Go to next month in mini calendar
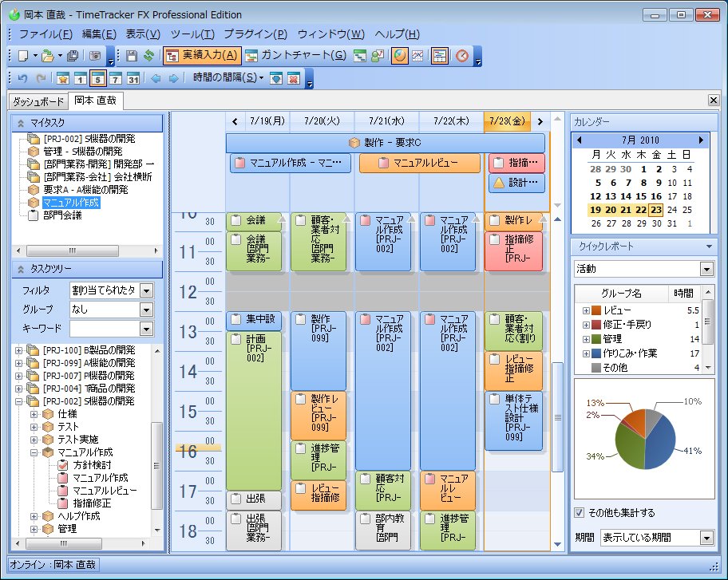The width and height of the screenshot is (728, 580). [701, 140]
